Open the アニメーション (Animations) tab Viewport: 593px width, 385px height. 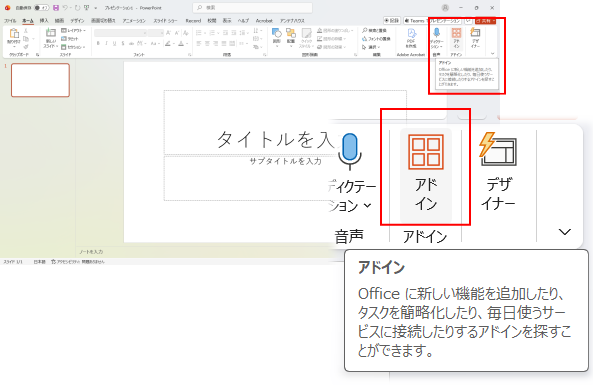[134, 21]
